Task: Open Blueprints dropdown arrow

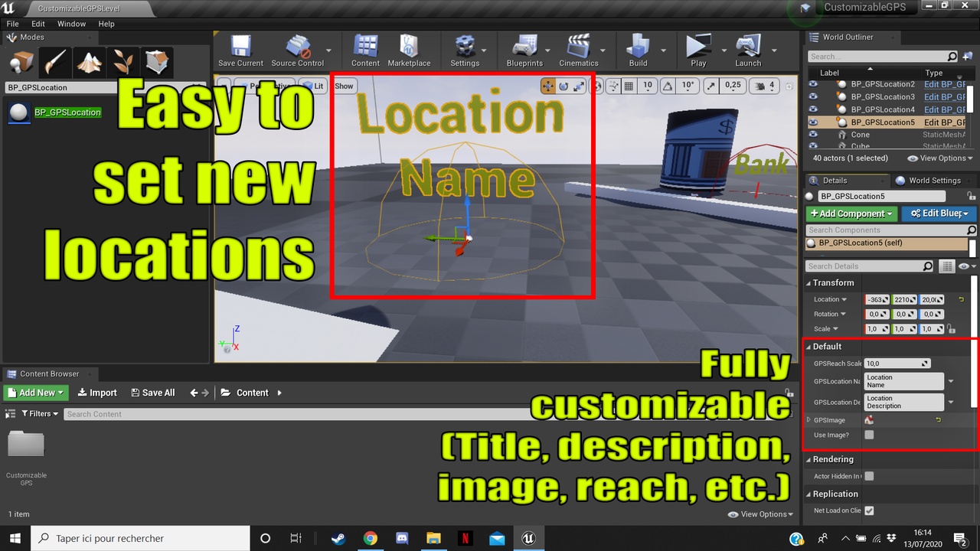Action: (x=548, y=50)
